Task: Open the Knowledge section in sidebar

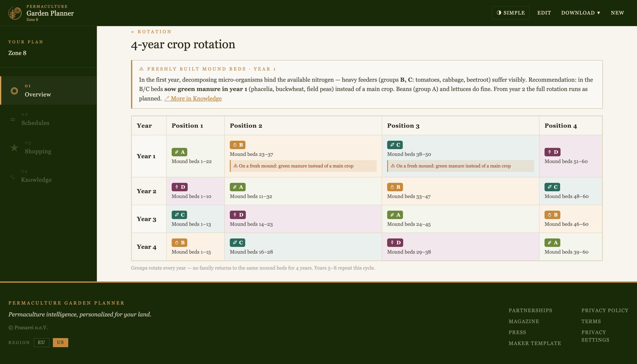Action: click(x=48, y=176)
